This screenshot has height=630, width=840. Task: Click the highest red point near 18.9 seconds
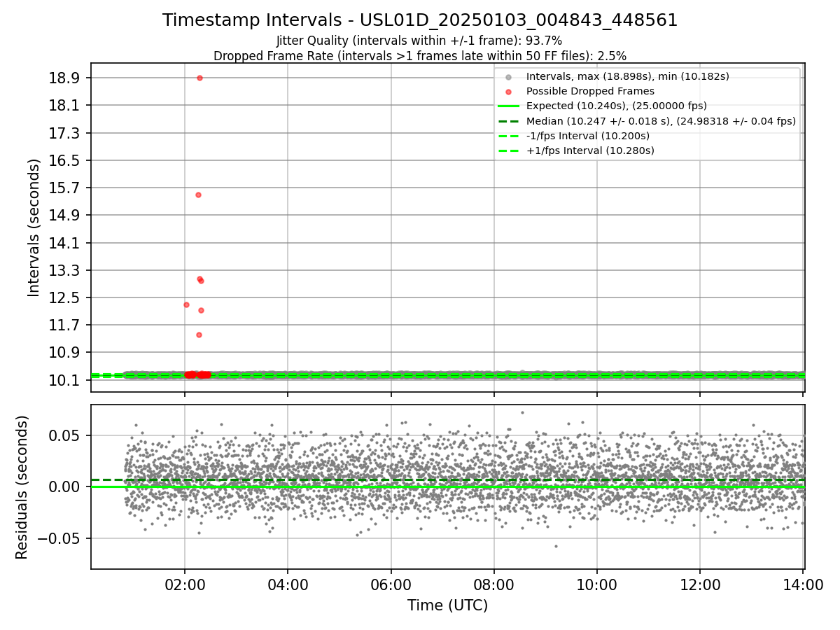pyautogui.click(x=199, y=78)
